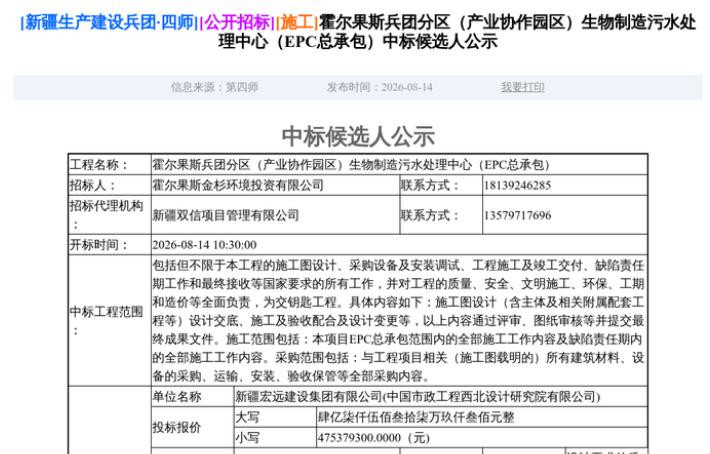Click the 开标时间： label cell
710x454 pixels.
pyautogui.click(x=110, y=245)
